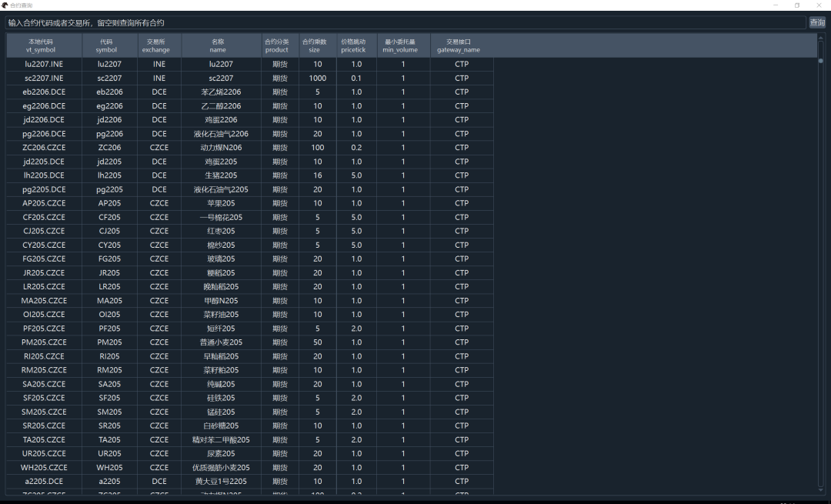This screenshot has height=504, width=831.
Task: Select cell CJ205.CZCE
Action: (44, 231)
